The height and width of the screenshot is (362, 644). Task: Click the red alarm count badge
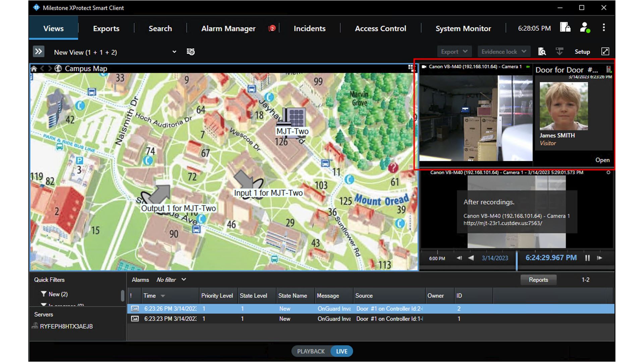coord(272,28)
